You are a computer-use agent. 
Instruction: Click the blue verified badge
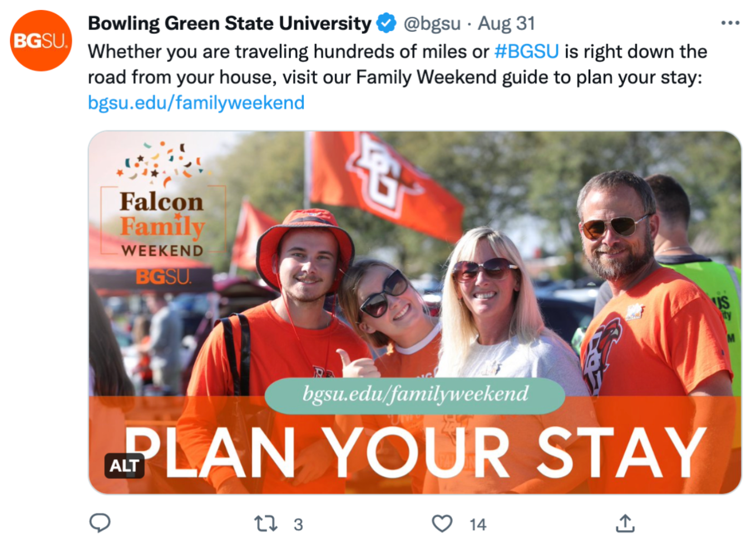tap(386, 23)
